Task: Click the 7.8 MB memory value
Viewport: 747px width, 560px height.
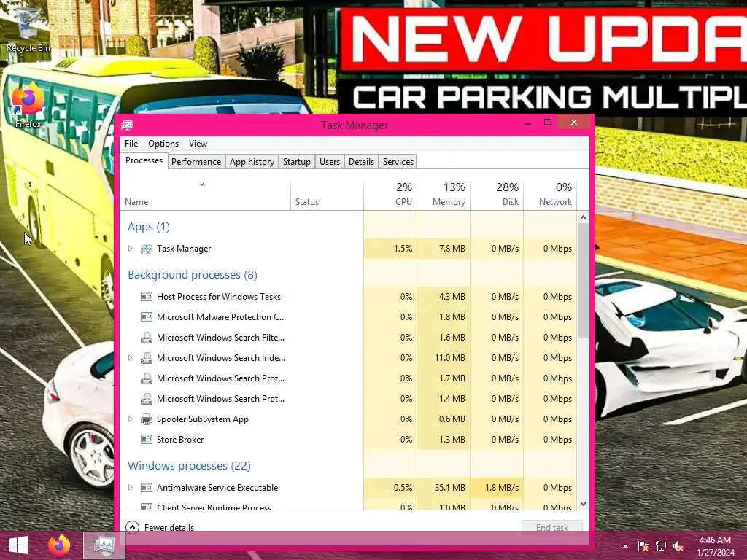Action: point(452,249)
